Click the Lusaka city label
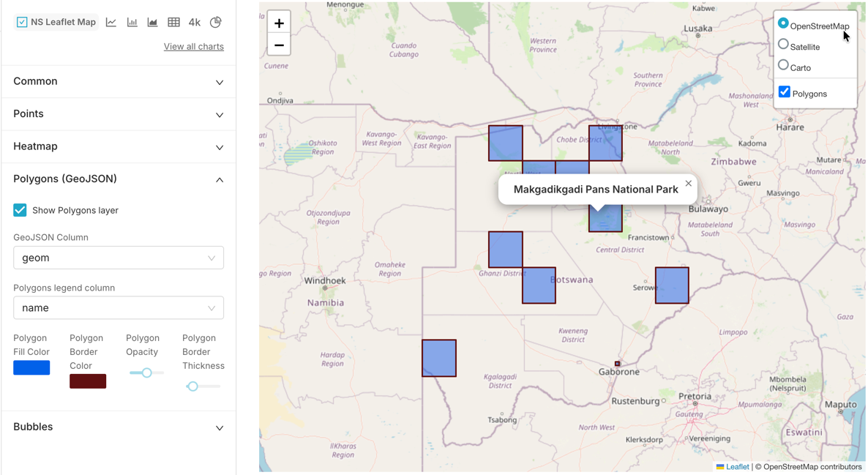Image resolution: width=868 pixels, height=475 pixels. (698, 29)
